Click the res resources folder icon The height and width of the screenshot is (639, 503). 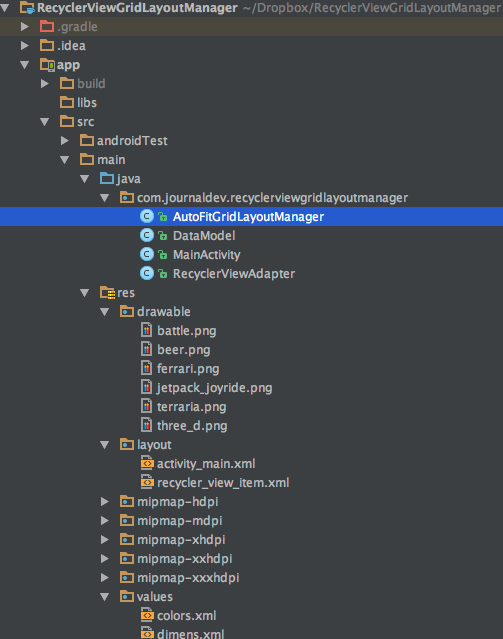click(108, 293)
